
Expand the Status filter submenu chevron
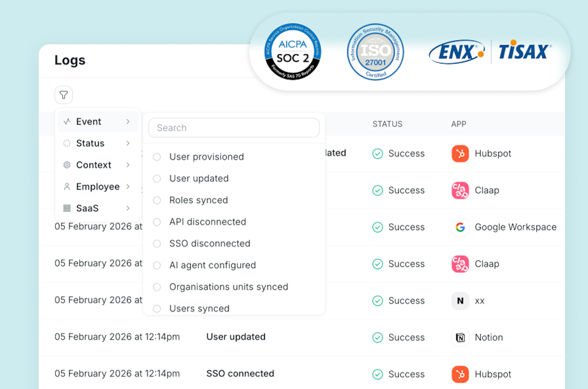[x=128, y=143]
